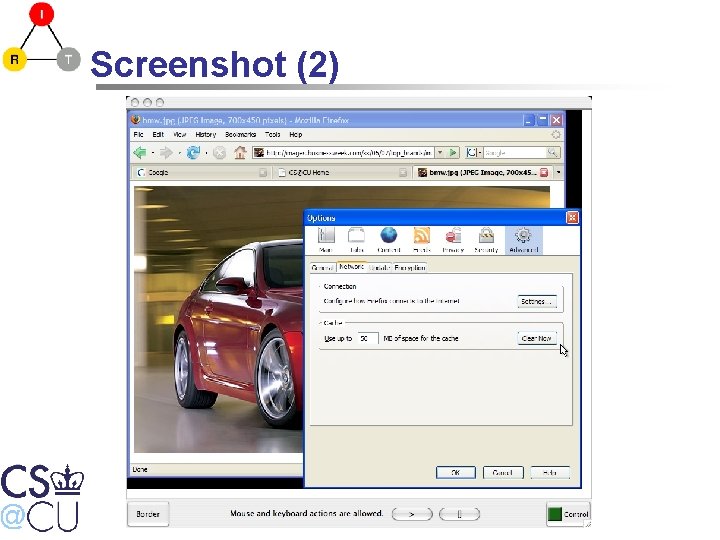Switch to the Update sub-tab
Screen dimensions: 720x540
(x=380, y=268)
